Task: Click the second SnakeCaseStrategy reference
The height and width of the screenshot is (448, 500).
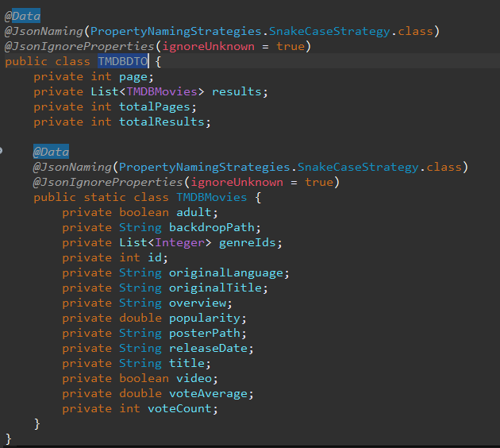Action: click(x=358, y=167)
